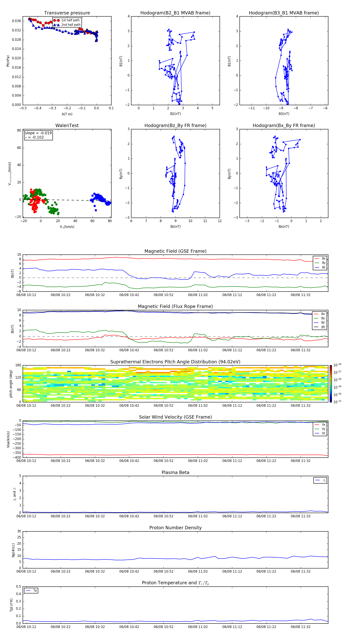This screenshot has width=351, height=644.
Task: Click 'Magnetic Field (GSE Frame)' title
Action: click(175, 251)
